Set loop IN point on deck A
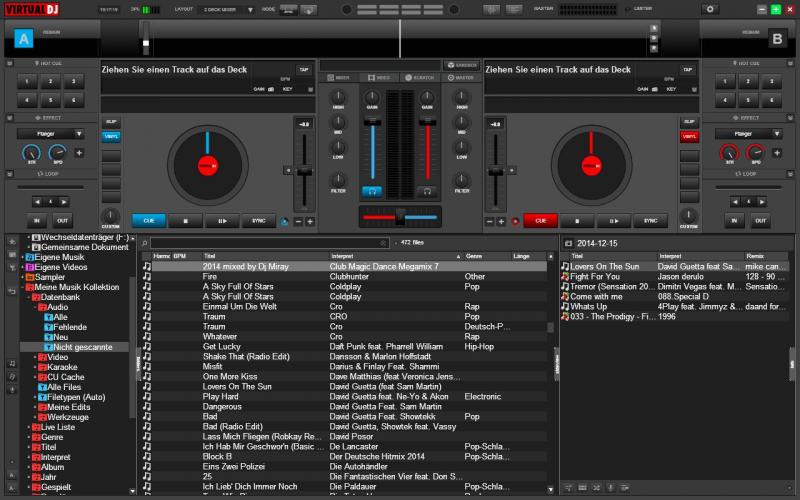The width and height of the screenshot is (800, 500). 37,220
